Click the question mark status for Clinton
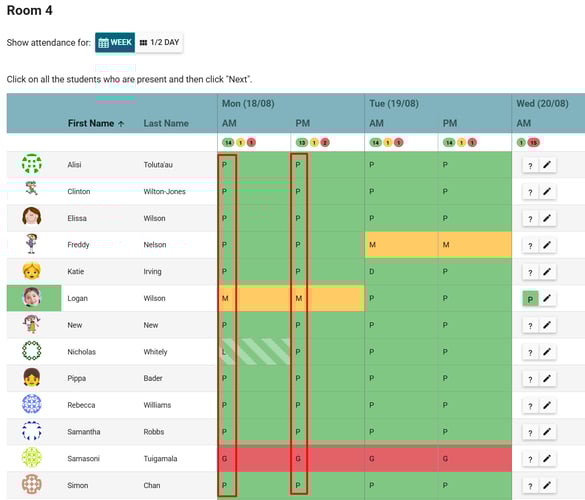This screenshot has height=500, width=585. click(530, 192)
